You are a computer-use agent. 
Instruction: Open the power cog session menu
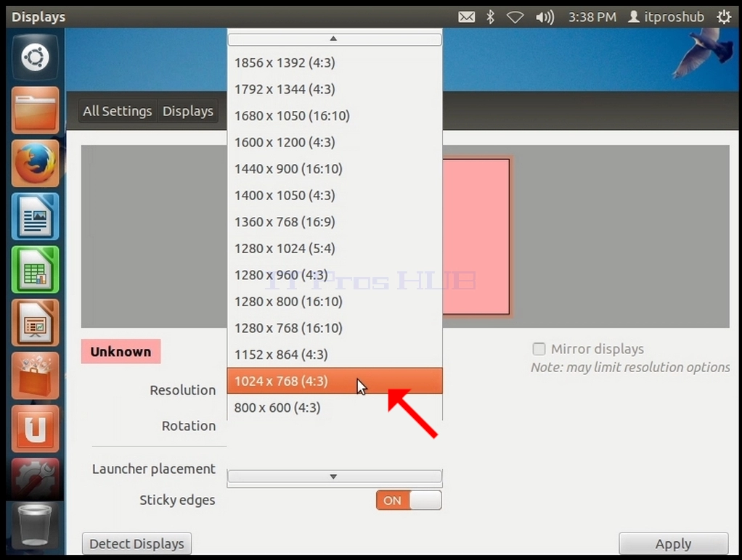click(x=724, y=17)
